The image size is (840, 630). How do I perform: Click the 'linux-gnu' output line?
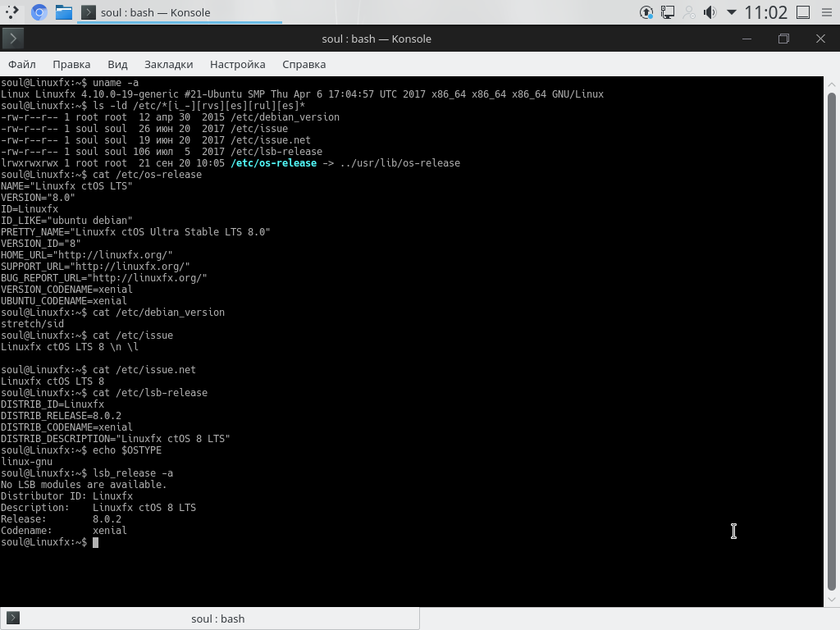[27, 461]
